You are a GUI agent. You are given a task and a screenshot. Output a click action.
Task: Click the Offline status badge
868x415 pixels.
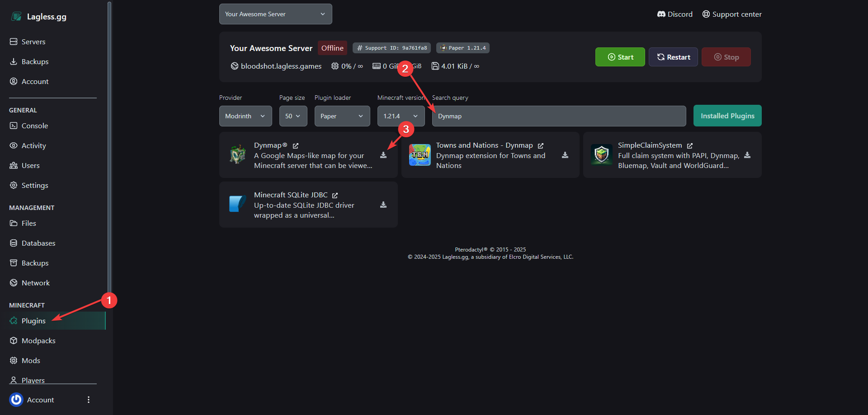[x=332, y=48]
